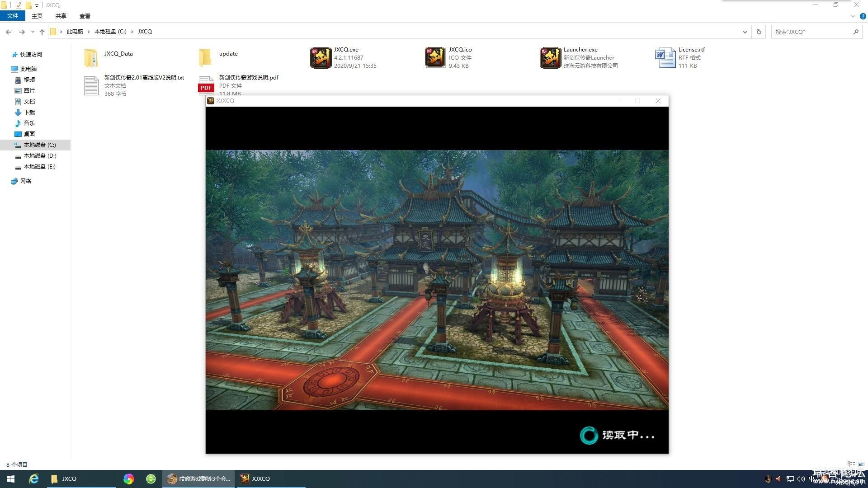
Task: Select 本地磁盘 (C:) in navigation pane
Action: coord(35,145)
